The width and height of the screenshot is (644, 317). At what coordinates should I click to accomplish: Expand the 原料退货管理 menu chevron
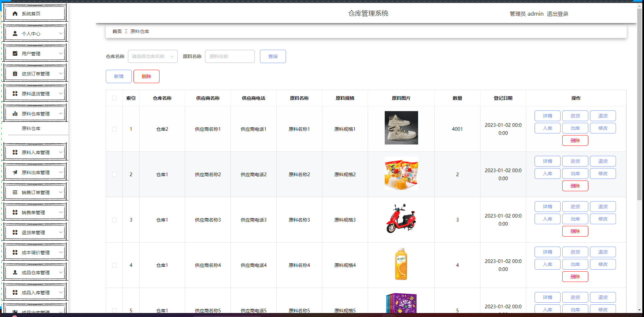coord(61,93)
